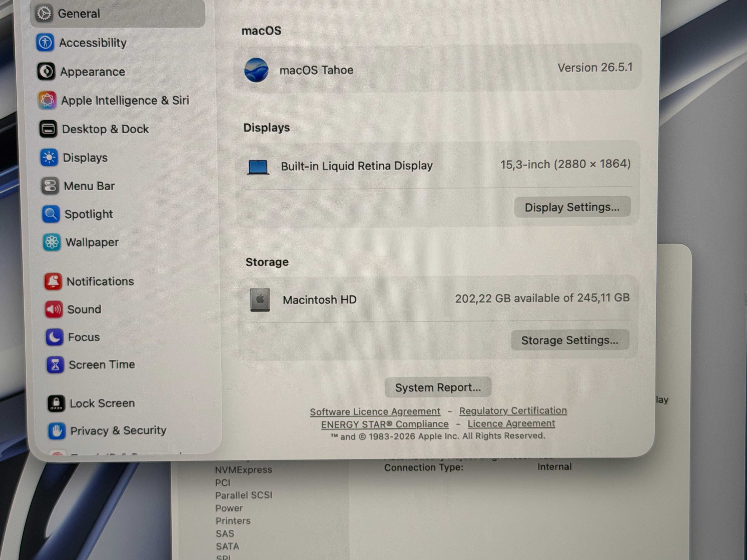Click the Internal value in background window

click(555, 466)
